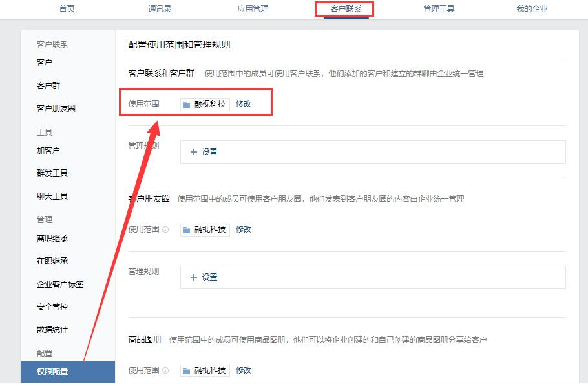
Task: Open the 首页 tab
Action: pos(67,8)
